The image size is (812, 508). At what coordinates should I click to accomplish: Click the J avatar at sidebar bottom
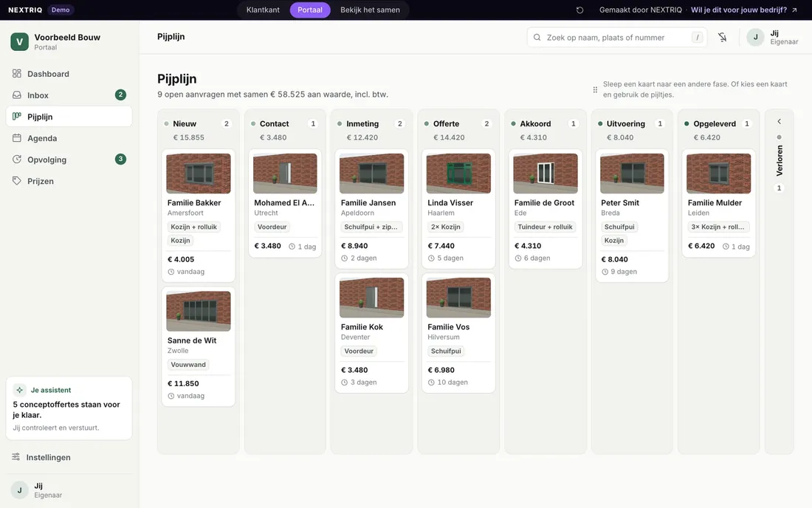coord(20,490)
